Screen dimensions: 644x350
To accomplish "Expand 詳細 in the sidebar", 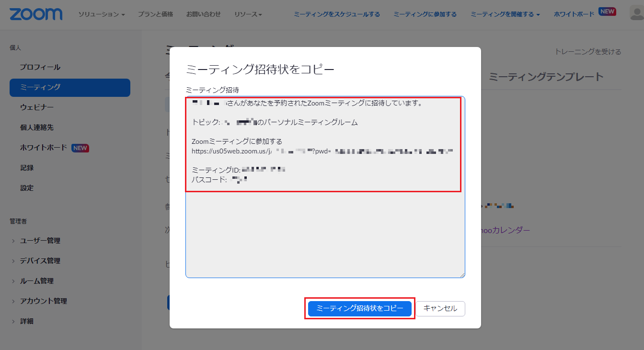I will (26, 321).
